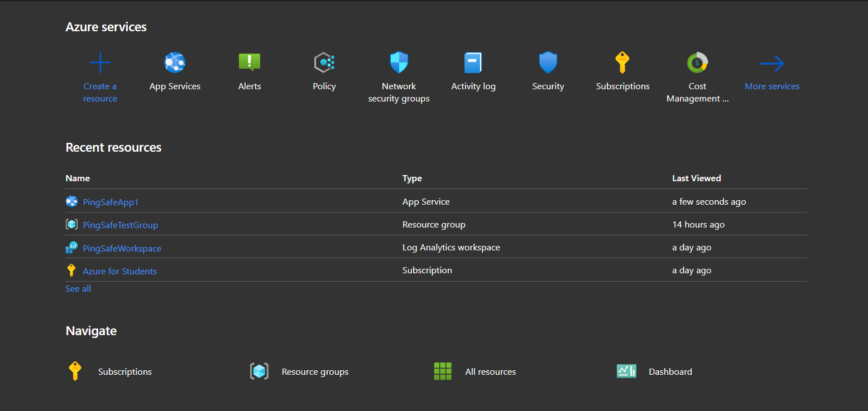868x411 pixels.
Task: Click the More services arrow
Action: coord(772,64)
